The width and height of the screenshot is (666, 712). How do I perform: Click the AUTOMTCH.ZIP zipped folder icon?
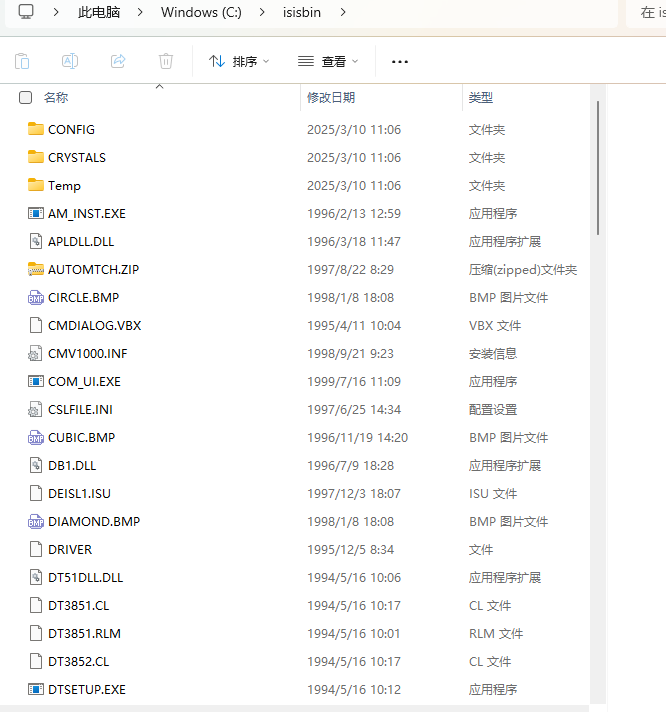[36, 269]
